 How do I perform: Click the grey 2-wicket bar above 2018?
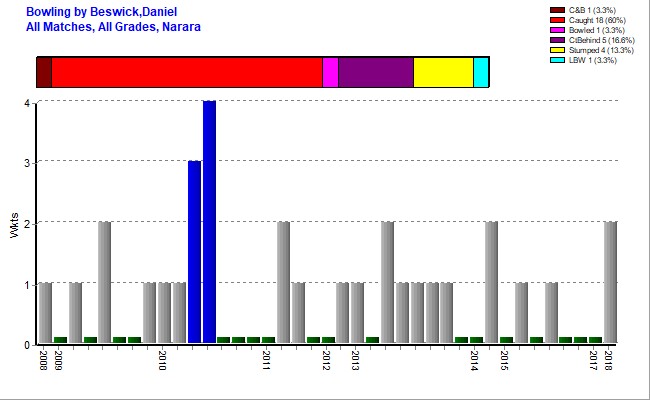610,282
